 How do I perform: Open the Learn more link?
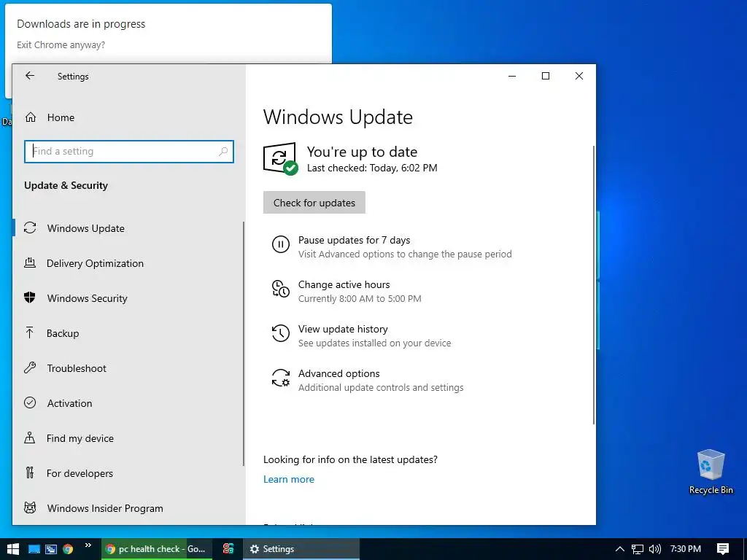289,479
